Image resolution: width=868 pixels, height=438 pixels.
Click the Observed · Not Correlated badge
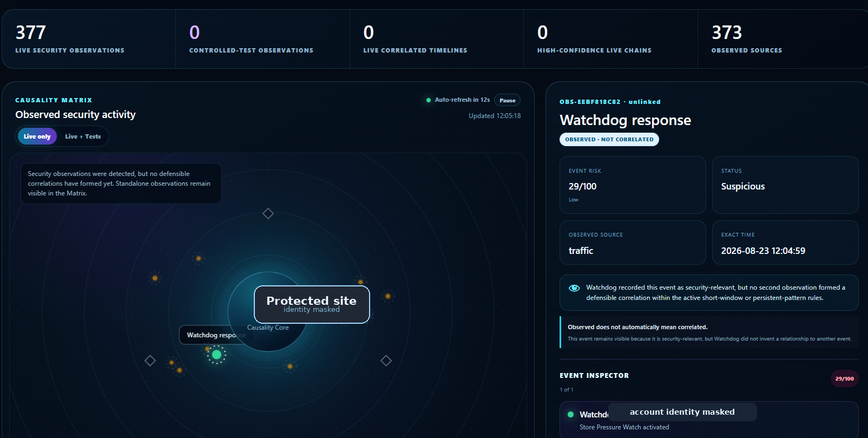(609, 140)
